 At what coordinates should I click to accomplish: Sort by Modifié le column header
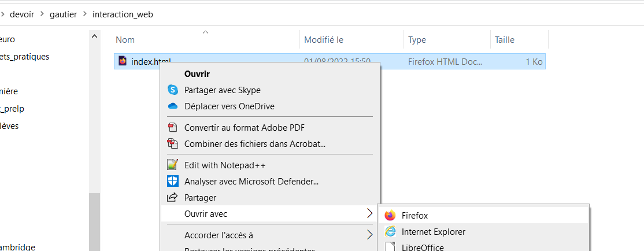(x=324, y=40)
